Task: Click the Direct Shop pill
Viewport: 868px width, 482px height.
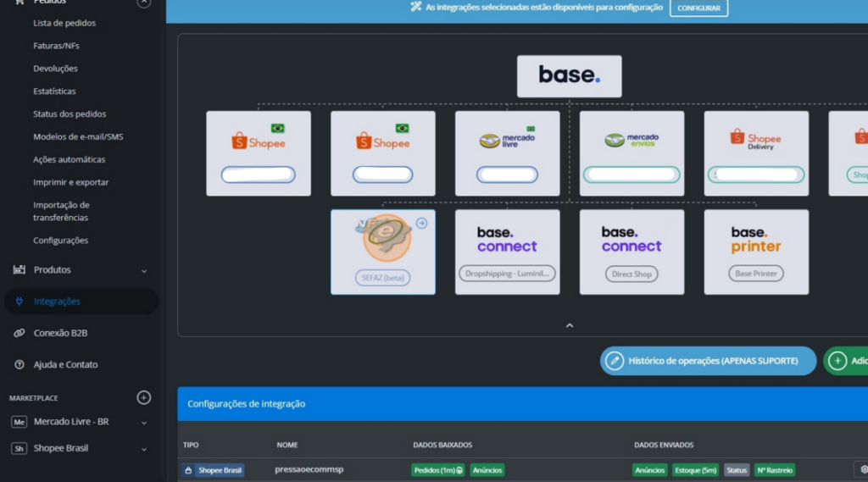Action: [x=632, y=274]
